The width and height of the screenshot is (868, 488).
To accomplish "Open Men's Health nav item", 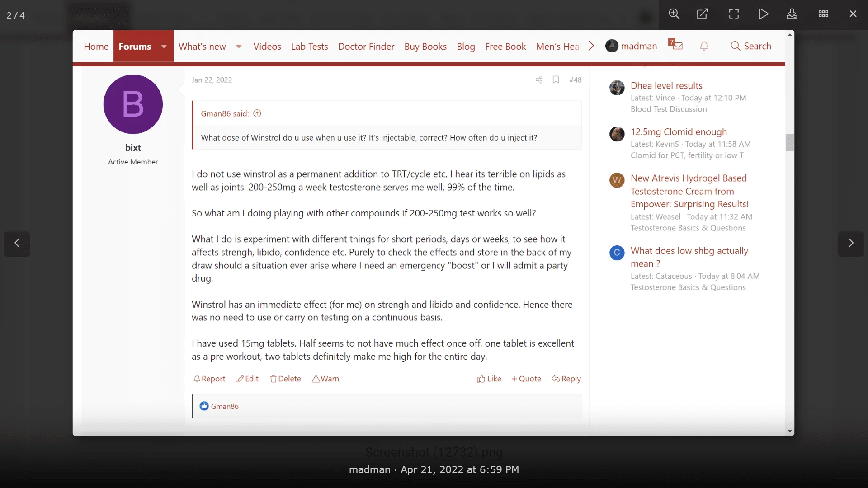I will [x=557, y=46].
